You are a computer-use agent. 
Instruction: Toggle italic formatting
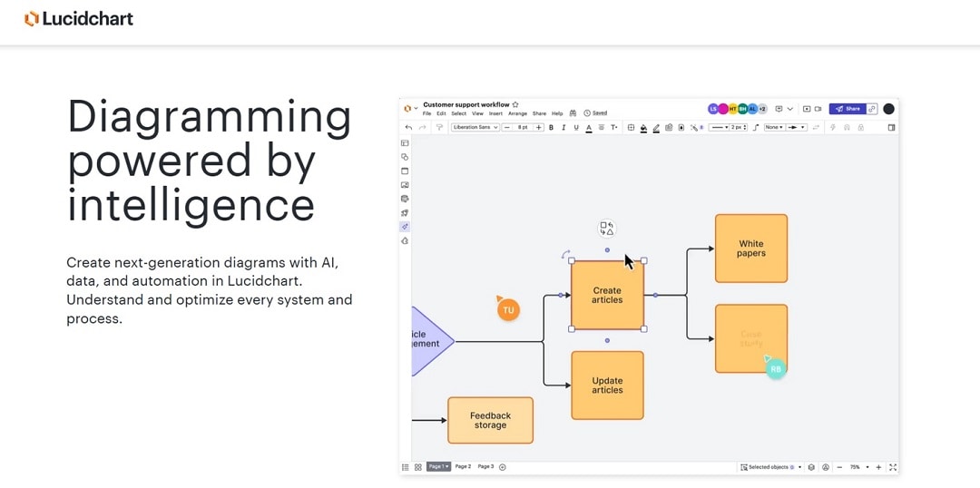point(563,128)
